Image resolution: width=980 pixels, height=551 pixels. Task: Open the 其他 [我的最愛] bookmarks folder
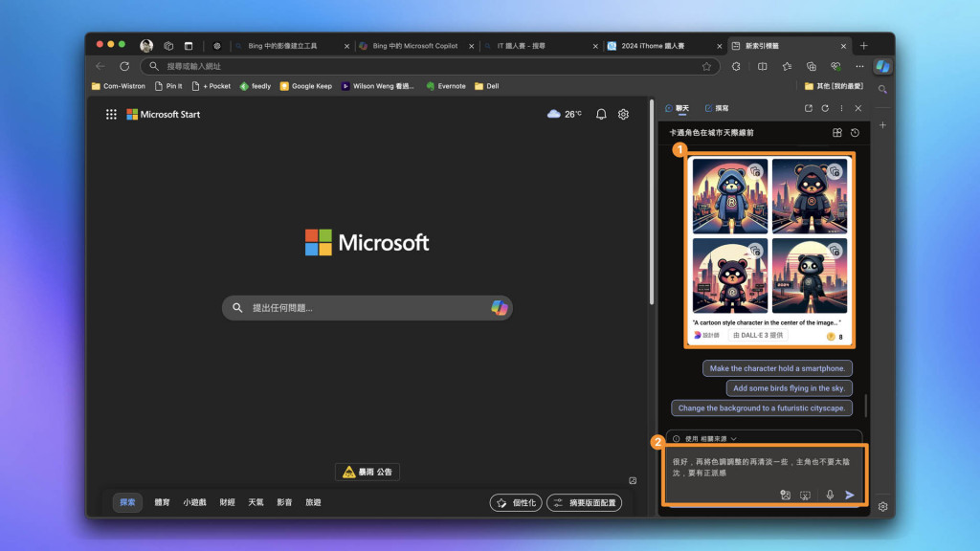[834, 86]
